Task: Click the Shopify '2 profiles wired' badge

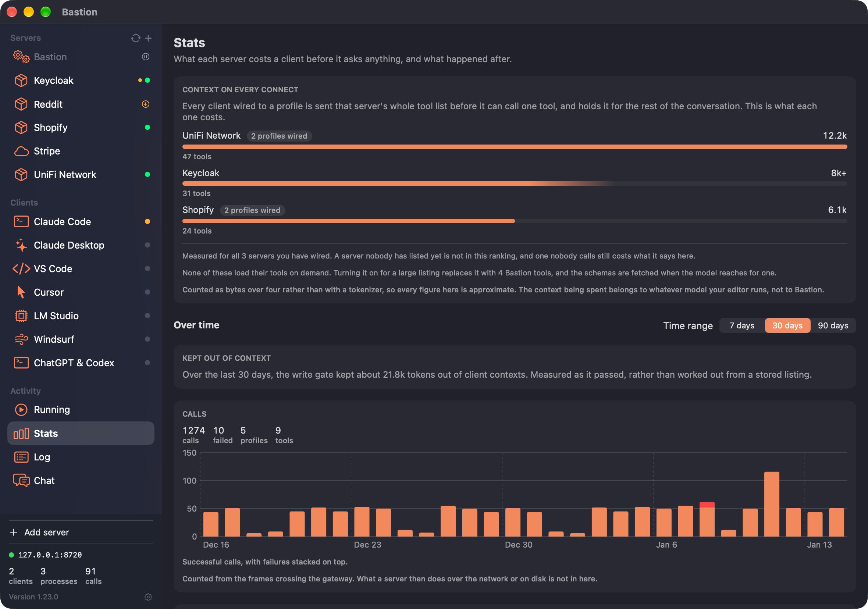Action: coord(252,210)
